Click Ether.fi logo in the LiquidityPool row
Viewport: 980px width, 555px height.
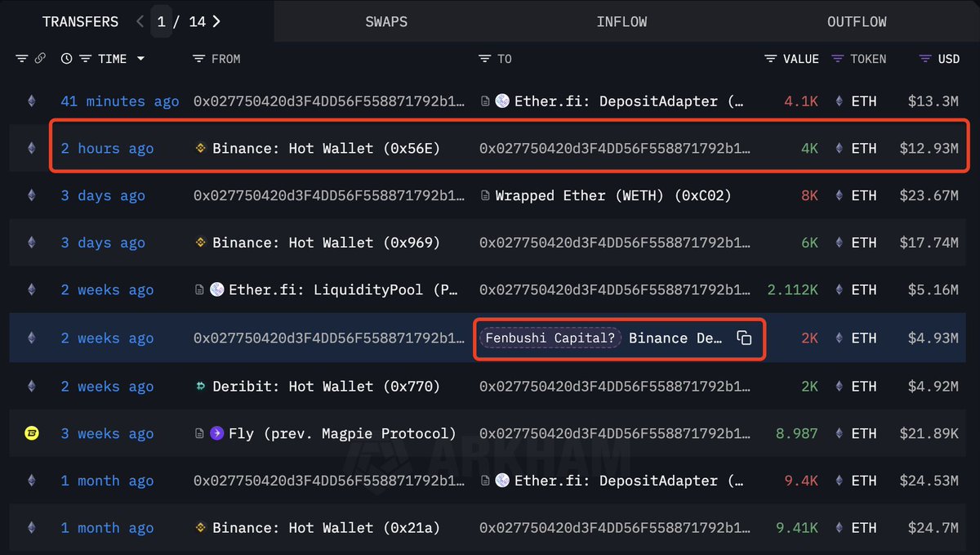point(216,289)
